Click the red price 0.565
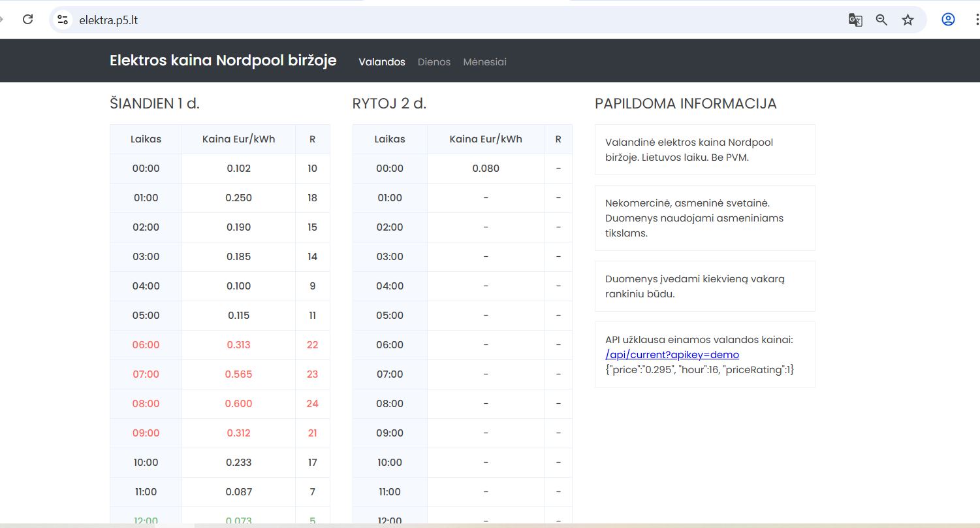Screen dimensions: 980x528 (238, 374)
